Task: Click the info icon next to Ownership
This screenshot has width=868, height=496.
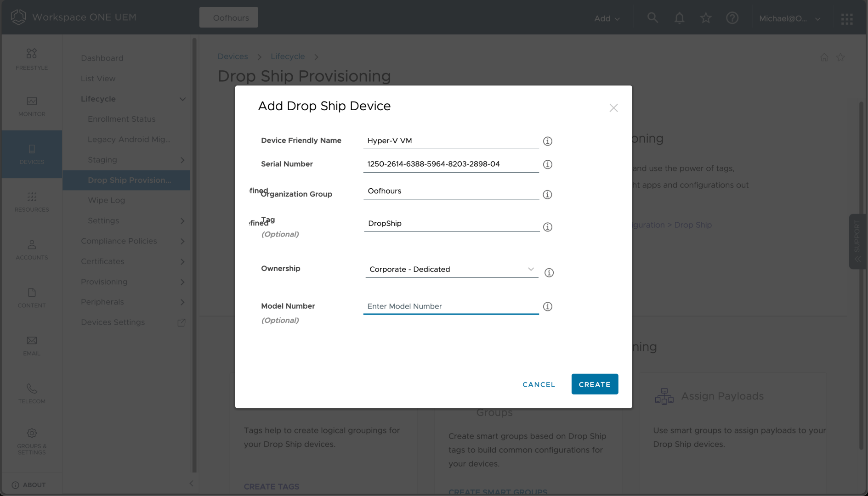Action: pos(549,273)
